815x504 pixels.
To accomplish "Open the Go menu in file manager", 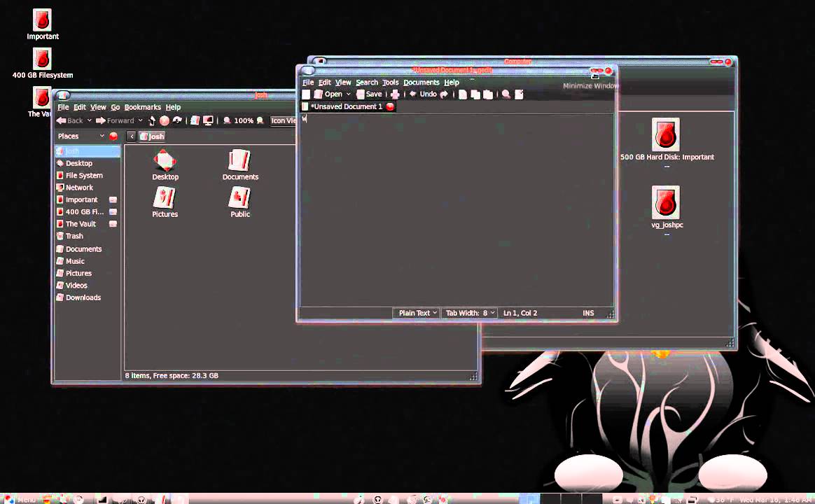I will [x=115, y=107].
